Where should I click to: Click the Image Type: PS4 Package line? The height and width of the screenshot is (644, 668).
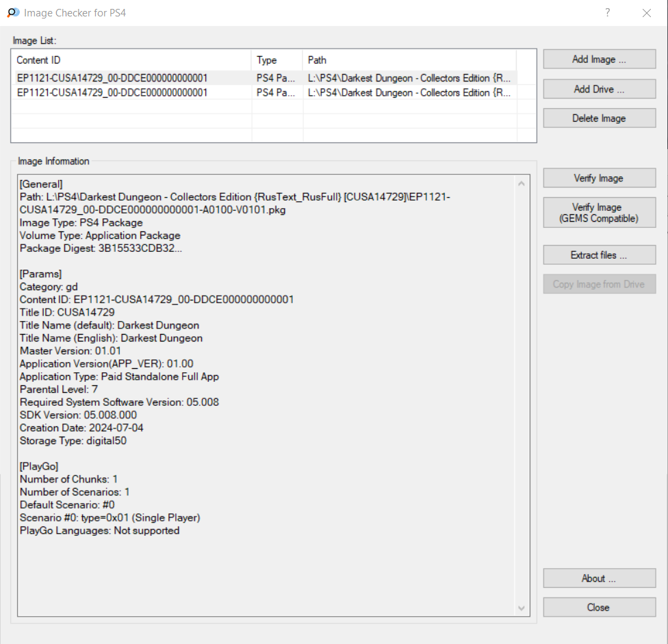(81, 222)
